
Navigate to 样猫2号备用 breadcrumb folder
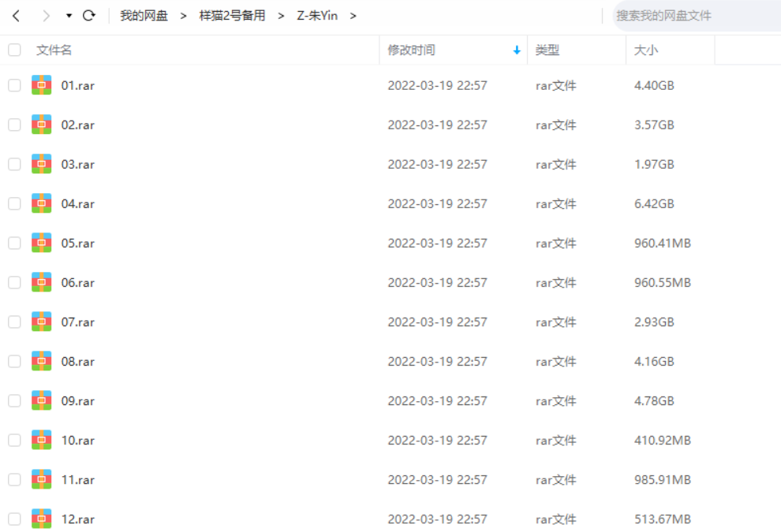click(232, 16)
